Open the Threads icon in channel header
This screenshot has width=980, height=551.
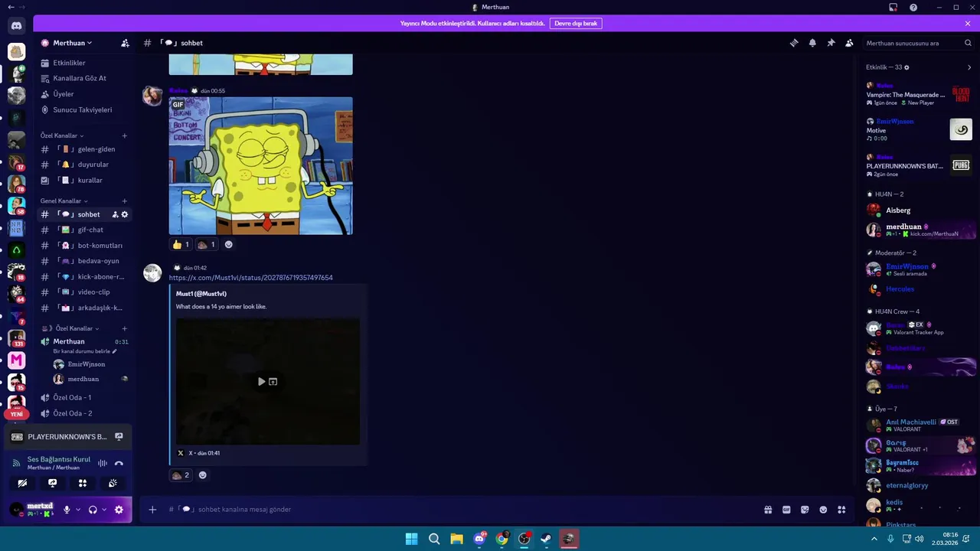(x=794, y=43)
